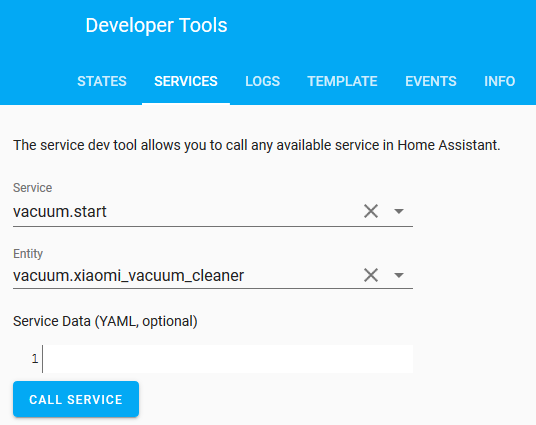Open the LOGS tab
Viewport: 536px width, 425px height.
[263, 81]
